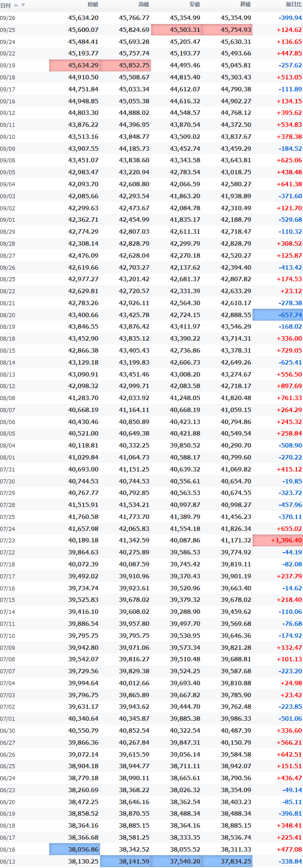Select the change value -223.20

[290, 672]
